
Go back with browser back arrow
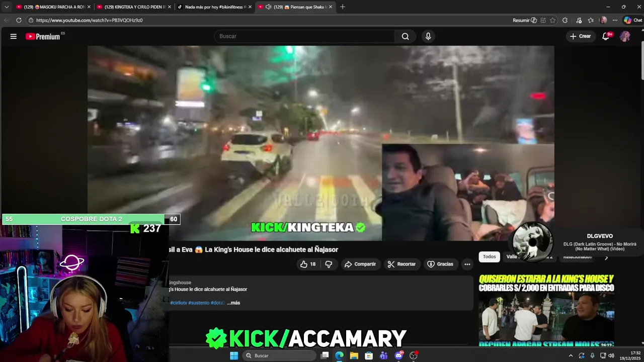coord(7,20)
